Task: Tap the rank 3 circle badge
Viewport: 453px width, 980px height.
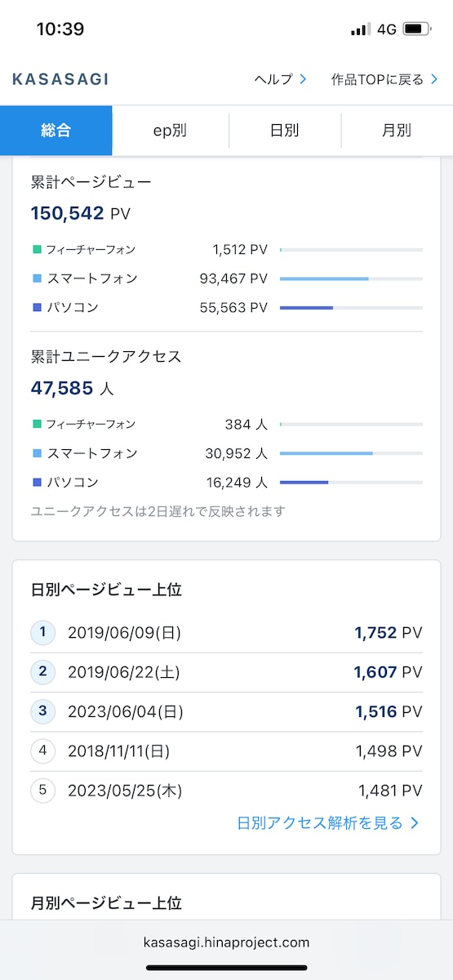Action: pos(42,711)
